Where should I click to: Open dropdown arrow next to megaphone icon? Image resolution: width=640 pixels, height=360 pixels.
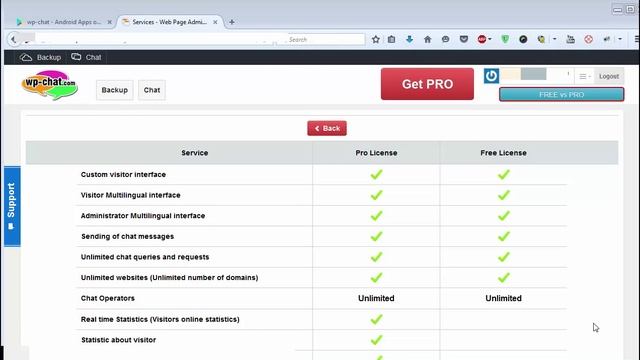[620, 39]
